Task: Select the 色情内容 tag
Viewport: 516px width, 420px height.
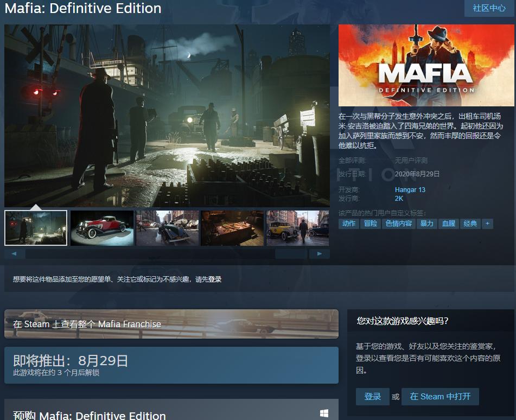Action: tap(398, 224)
